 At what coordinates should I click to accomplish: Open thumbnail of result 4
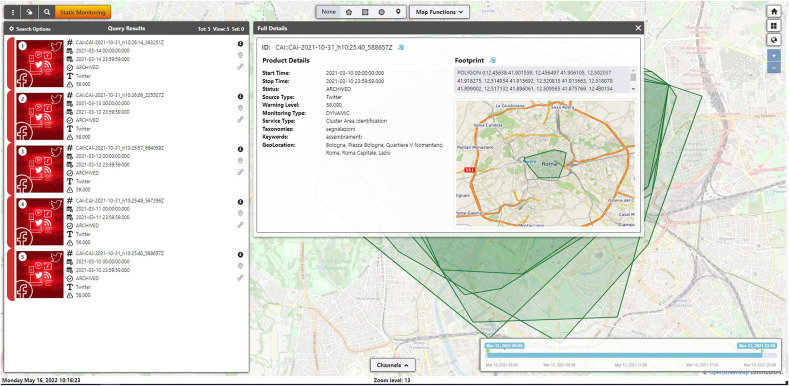[39, 222]
